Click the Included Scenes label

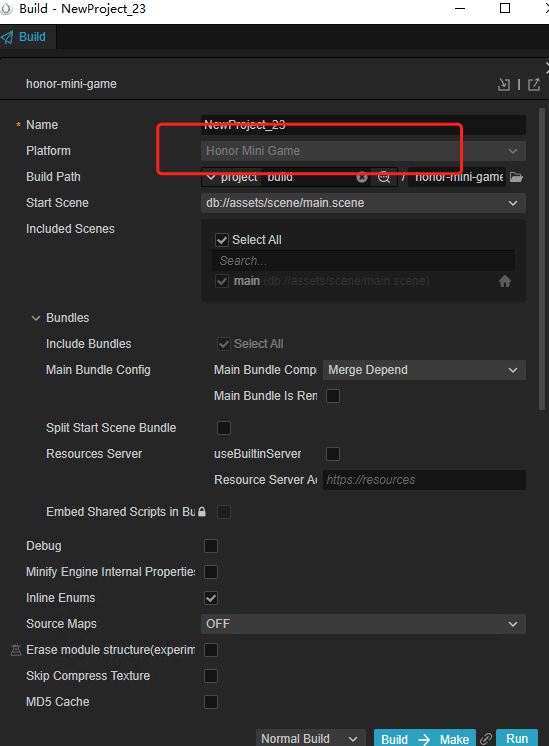[x=70, y=229]
